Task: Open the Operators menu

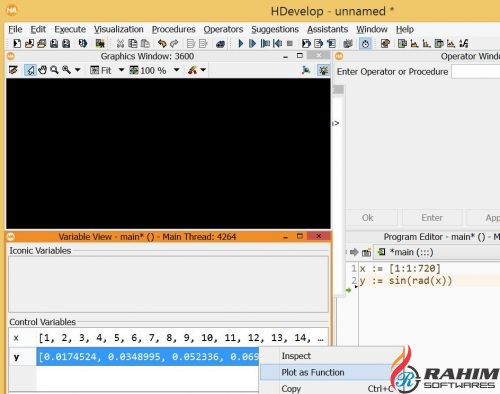Action: coord(223,29)
